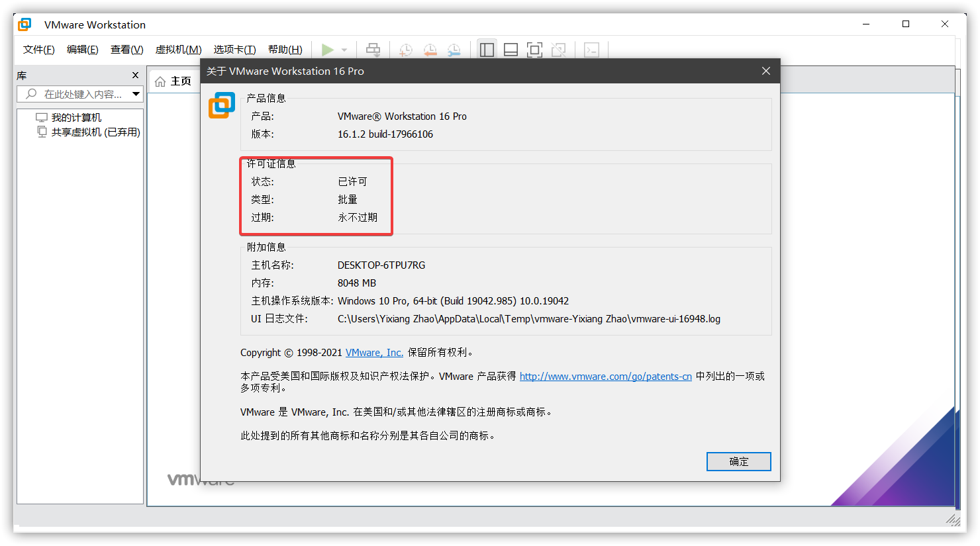
Task: Open the 帮助(H) menu
Action: tap(285, 49)
